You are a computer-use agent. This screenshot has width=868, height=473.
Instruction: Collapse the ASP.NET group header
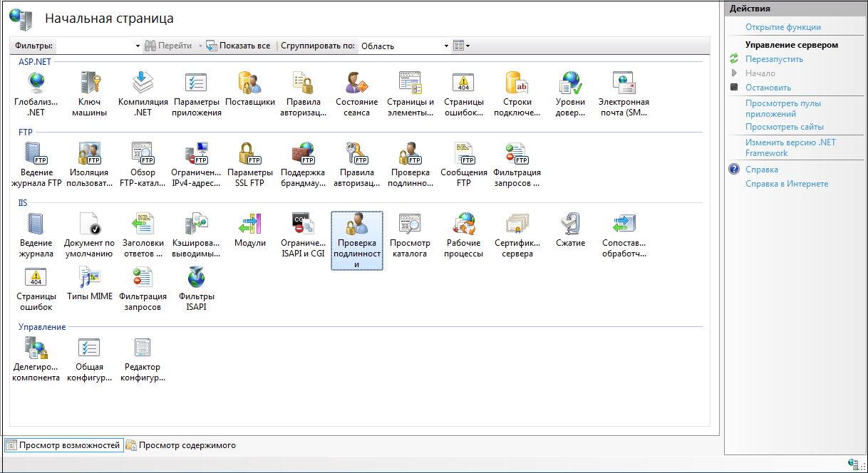pos(34,62)
